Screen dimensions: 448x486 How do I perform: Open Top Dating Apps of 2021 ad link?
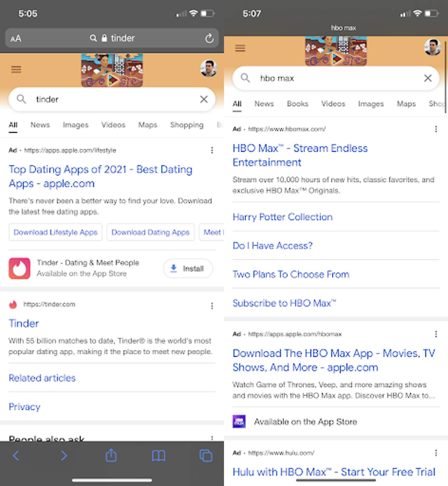101,176
